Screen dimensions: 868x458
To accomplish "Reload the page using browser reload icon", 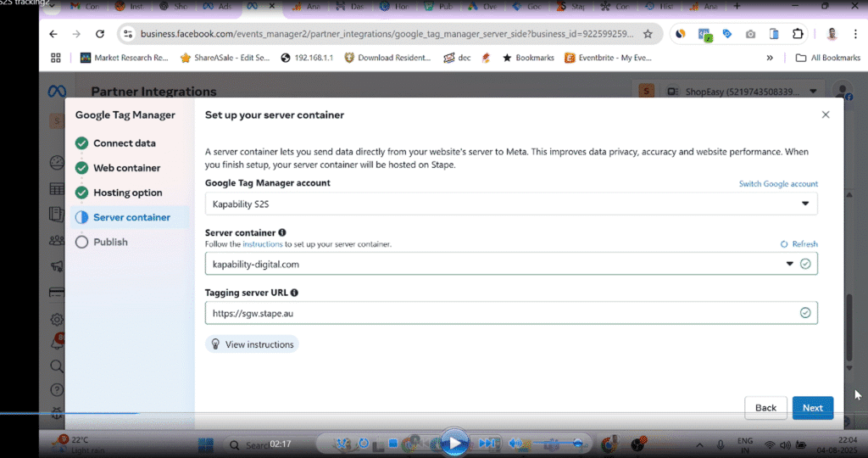I will coord(100,34).
